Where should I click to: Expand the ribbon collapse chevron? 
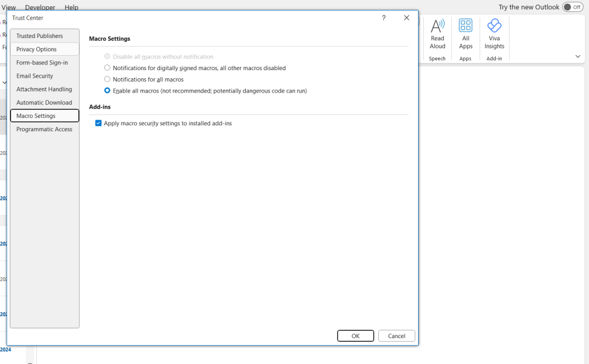(577, 56)
